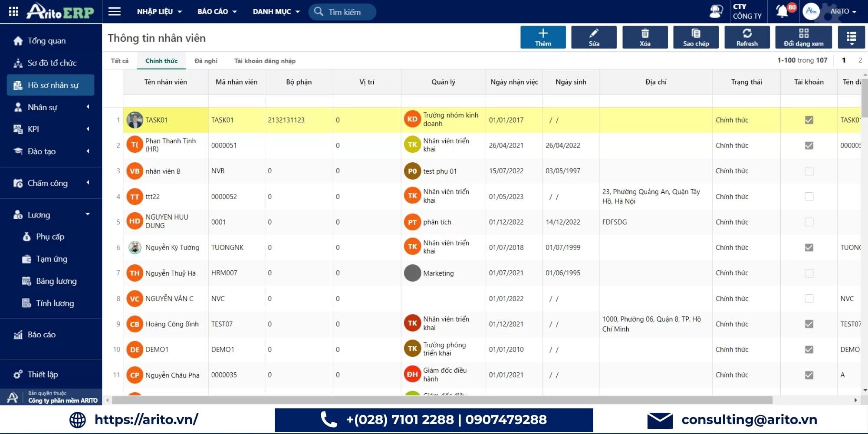Click the Sao chép copy button
The width and height of the screenshot is (868, 434).
click(x=696, y=37)
